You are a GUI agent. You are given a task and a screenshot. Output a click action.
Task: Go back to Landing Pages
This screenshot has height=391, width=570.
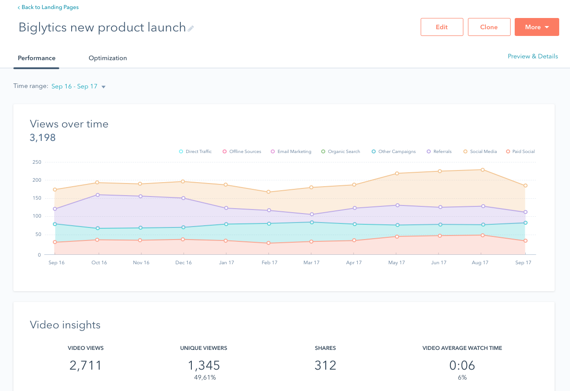tap(48, 7)
